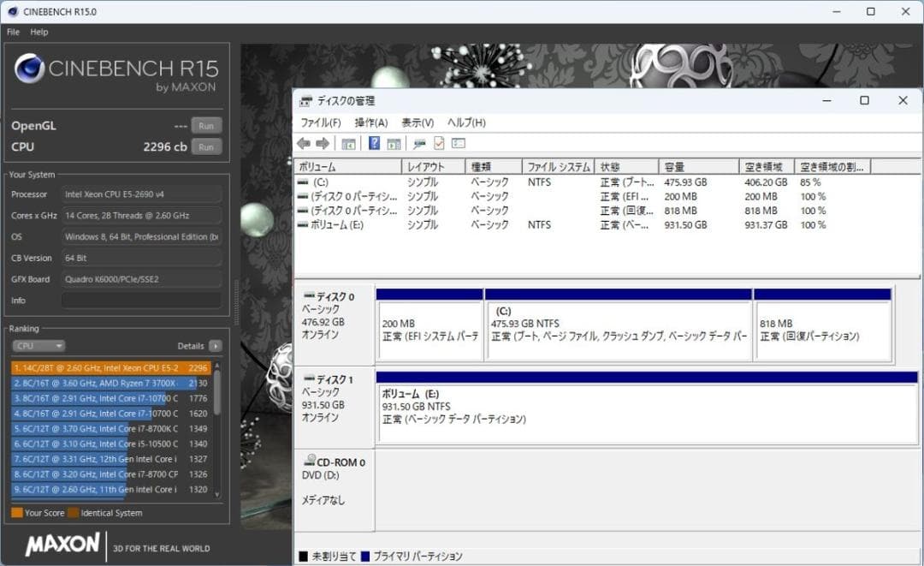The width and height of the screenshot is (924, 566).
Task: Open the File menu in Cinebench
Action: tap(13, 32)
